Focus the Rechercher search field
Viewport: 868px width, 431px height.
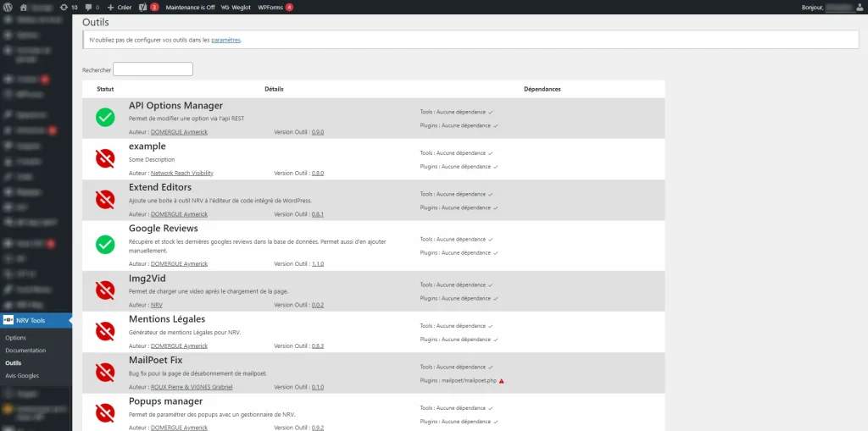(153, 69)
